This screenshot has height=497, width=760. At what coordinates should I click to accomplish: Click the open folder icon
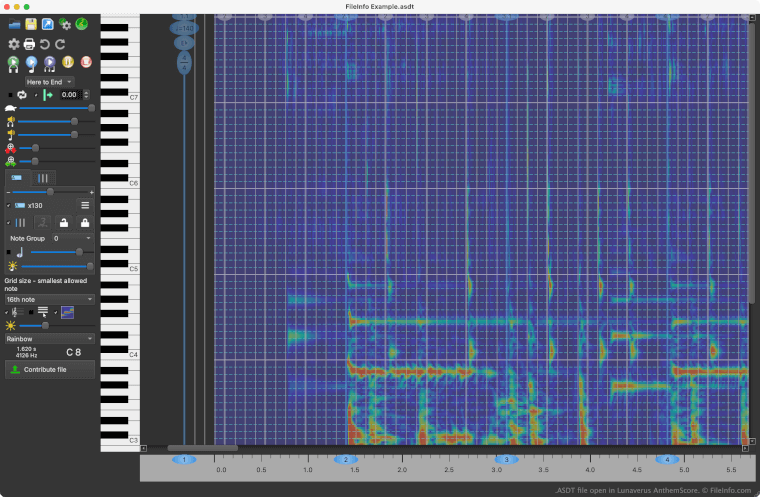(x=14, y=24)
